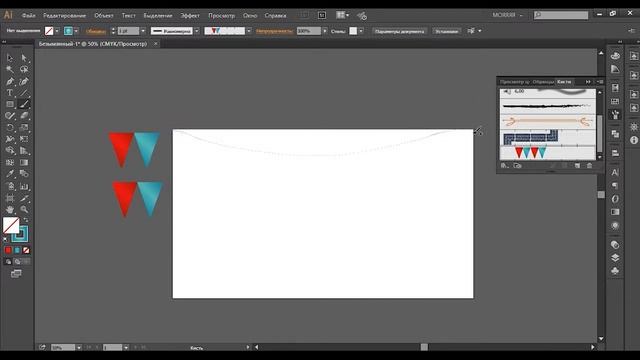Open the Объект menu
The height and width of the screenshot is (360, 640).
(104, 16)
